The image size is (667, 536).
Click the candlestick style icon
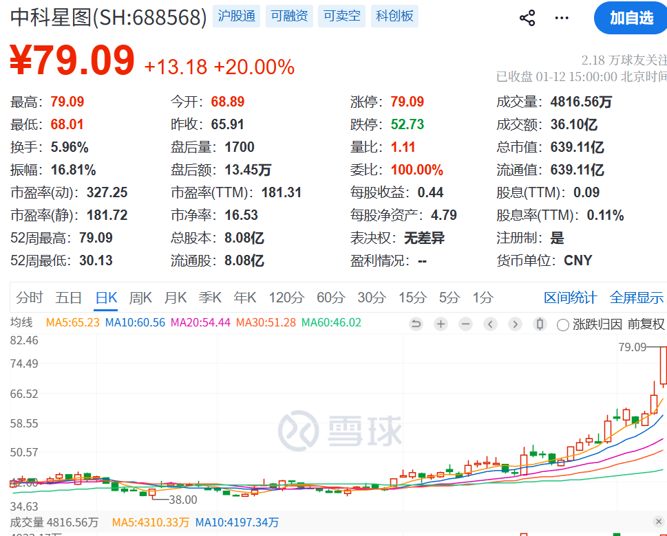point(540,324)
